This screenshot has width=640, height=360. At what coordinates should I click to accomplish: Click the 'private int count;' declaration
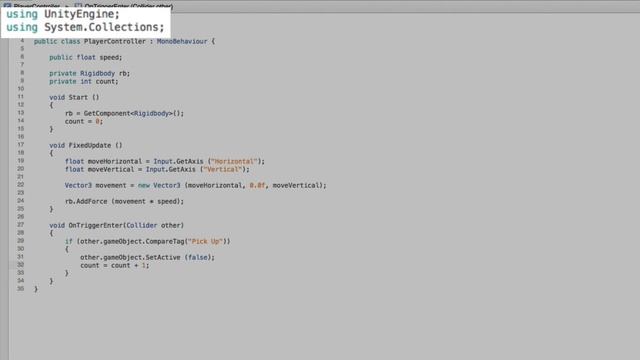point(84,81)
